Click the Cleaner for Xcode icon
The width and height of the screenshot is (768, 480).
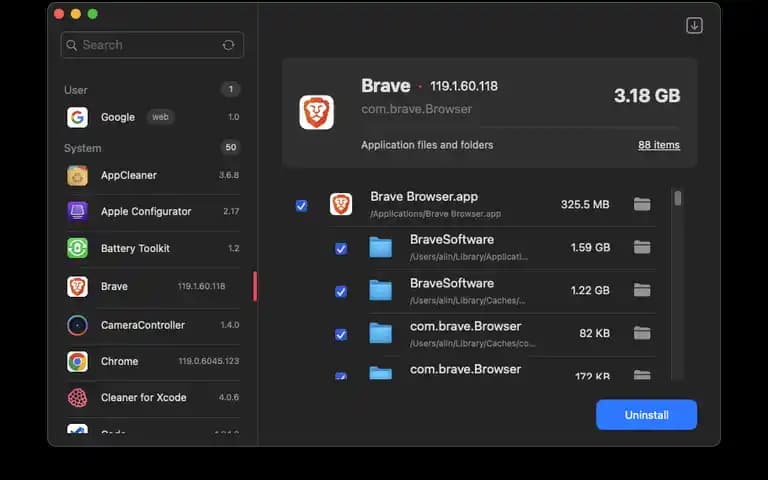tap(77, 398)
